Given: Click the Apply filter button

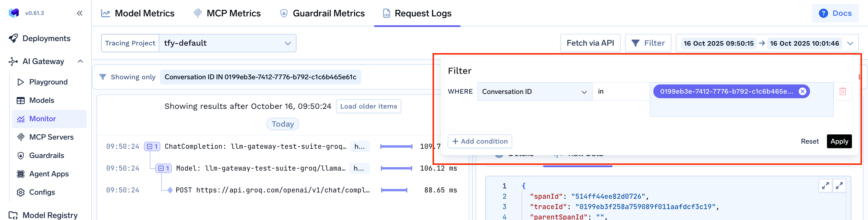Looking at the screenshot, I should pyautogui.click(x=839, y=141).
